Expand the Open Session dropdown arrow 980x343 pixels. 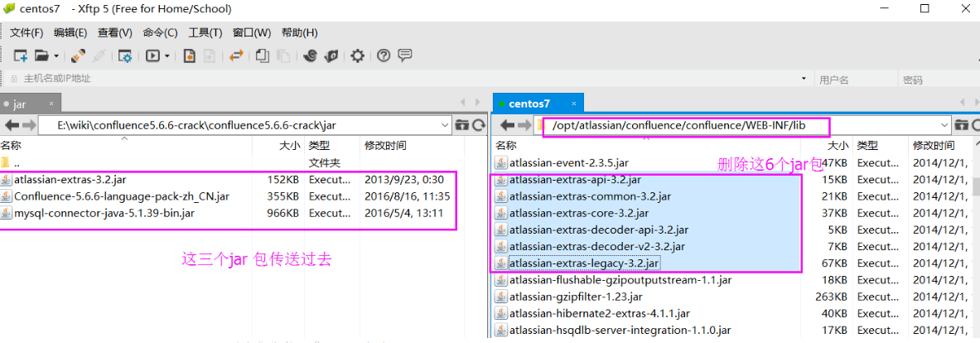coord(56,56)
